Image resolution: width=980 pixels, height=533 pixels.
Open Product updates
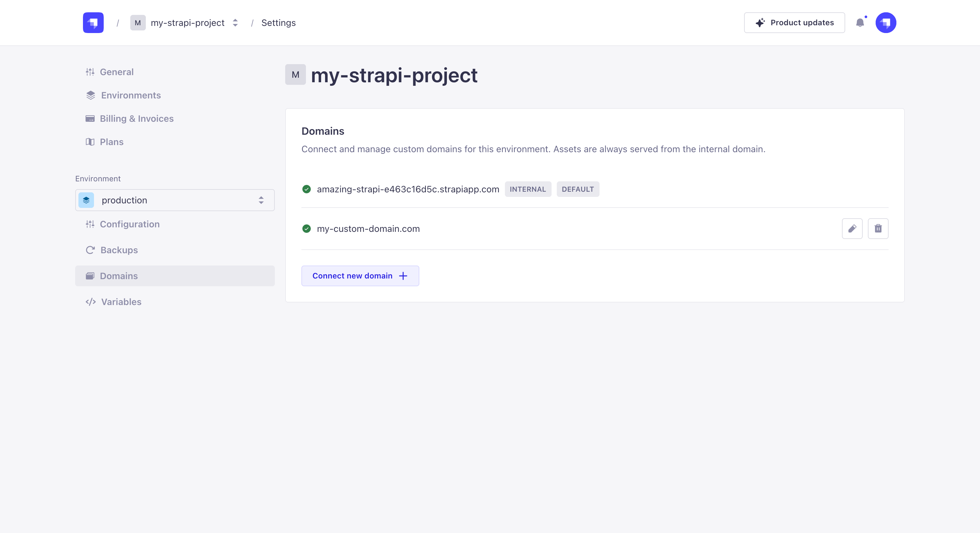coord(794,23)
